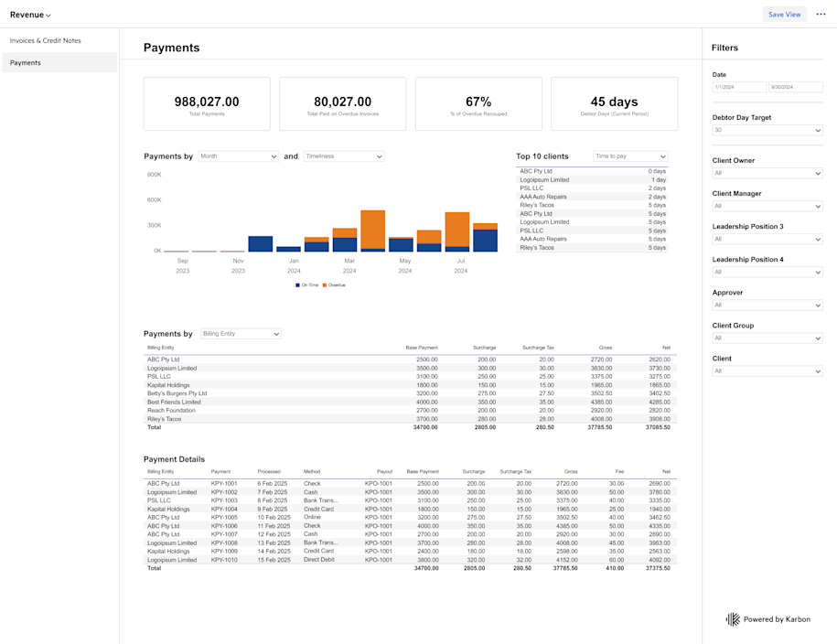Open the Client Group filter dropdown
The height and width of the screenshot is (644, 837).
click(x=767, y=338)
